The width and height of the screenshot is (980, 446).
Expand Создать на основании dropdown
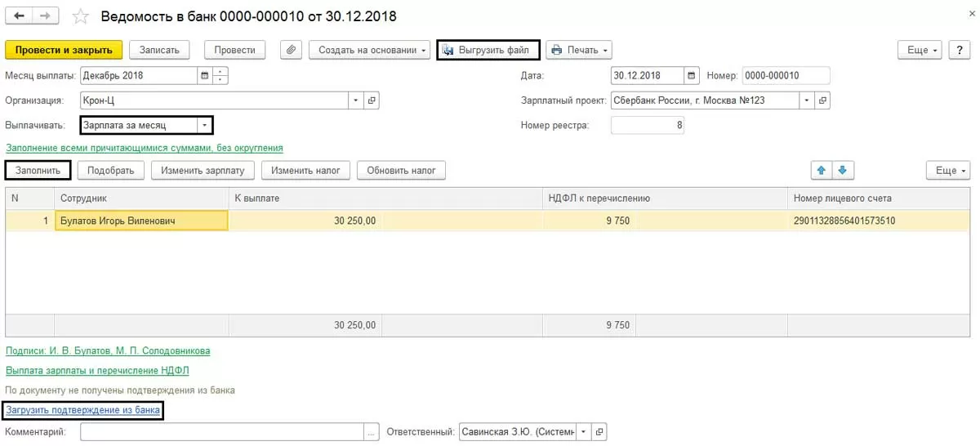(369, 50)
